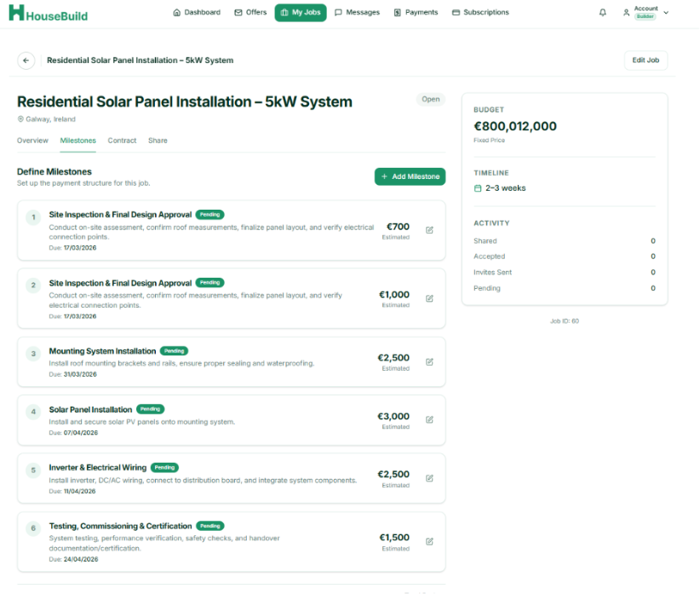Open Offers in the top navigation
The width and height of the screenshot is (700, 594).
(250, 13)
